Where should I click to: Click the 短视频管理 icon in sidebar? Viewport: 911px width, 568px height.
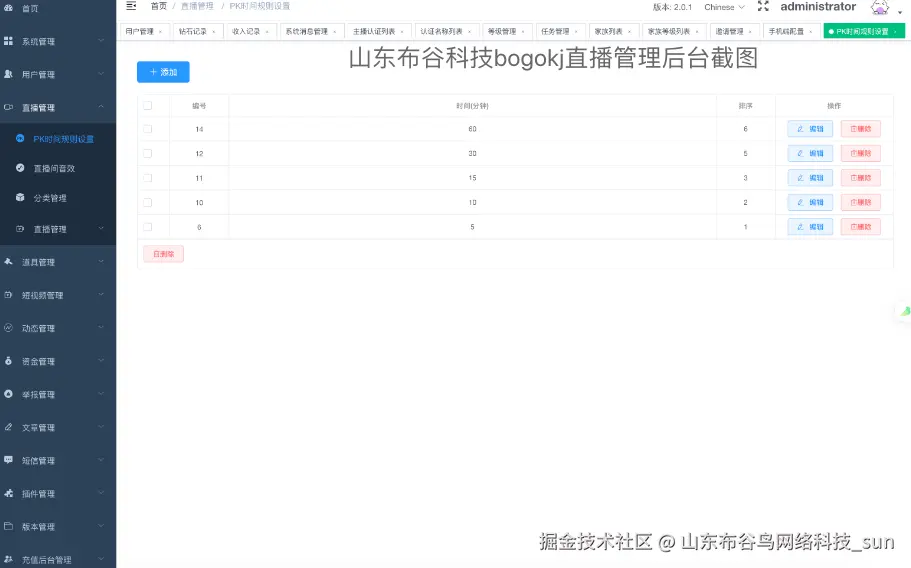pyautogui.click(x=8, y=294)
